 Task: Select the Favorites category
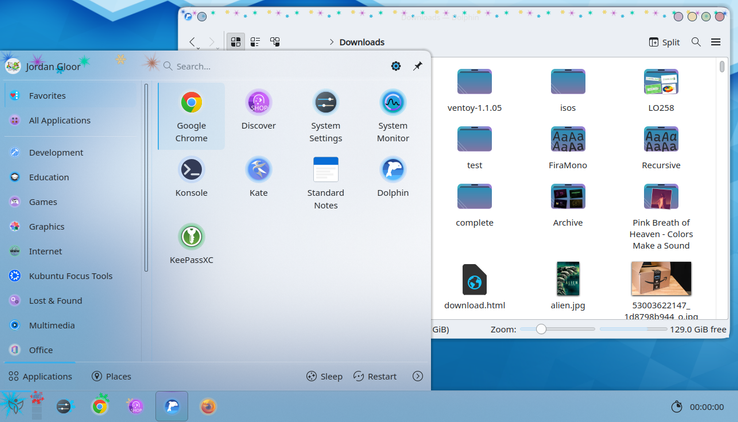[x=71, y=96]
